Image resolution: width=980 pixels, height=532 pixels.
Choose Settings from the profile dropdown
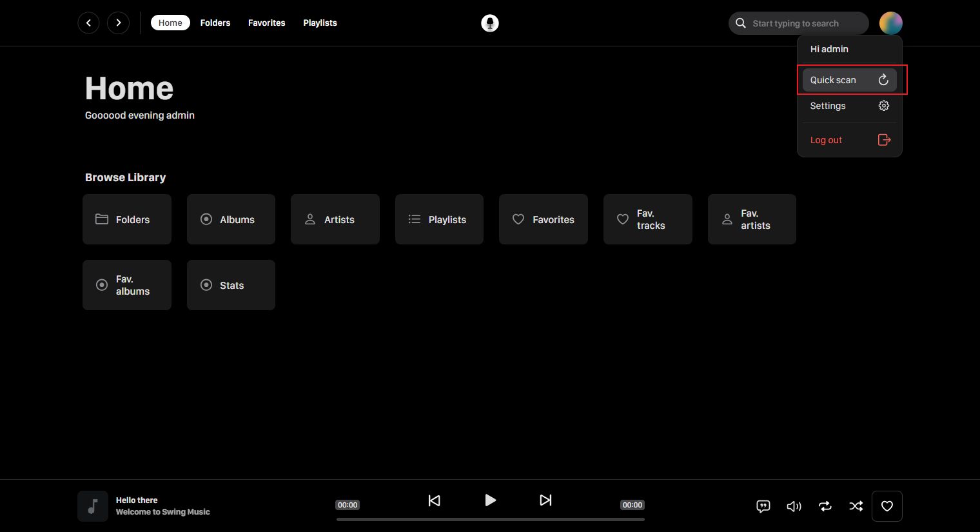850,106
